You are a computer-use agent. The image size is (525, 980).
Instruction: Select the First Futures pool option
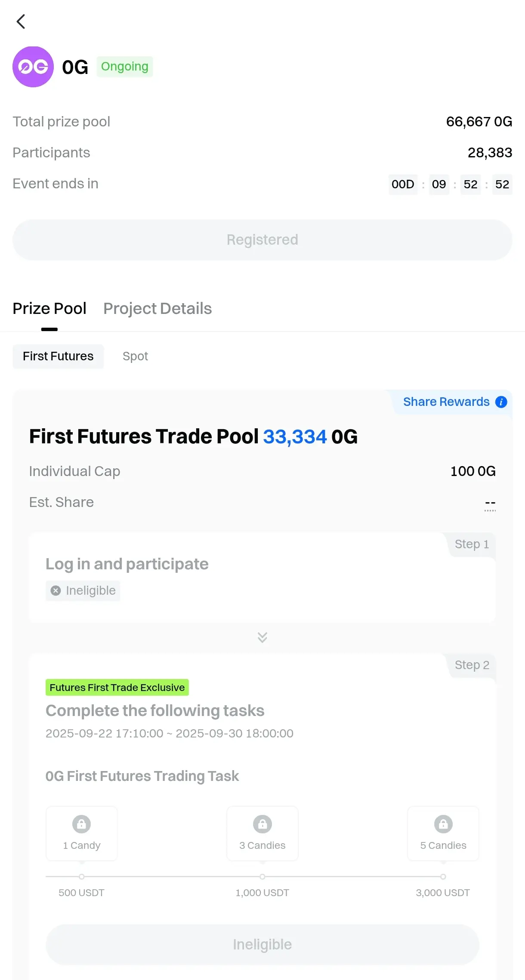[x=58, y=356]
